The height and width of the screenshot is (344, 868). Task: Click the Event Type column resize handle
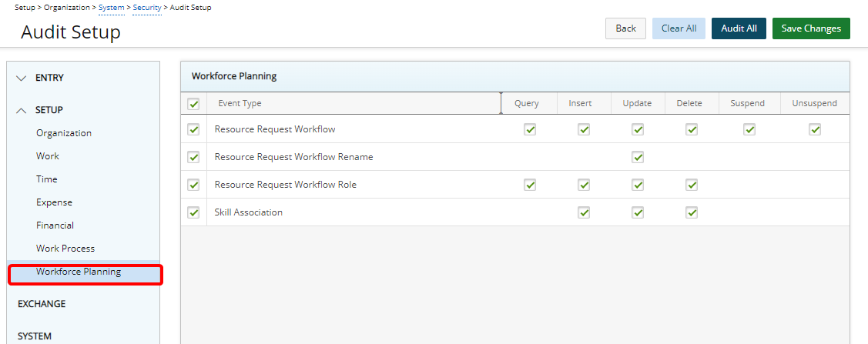tap(501, 103)
